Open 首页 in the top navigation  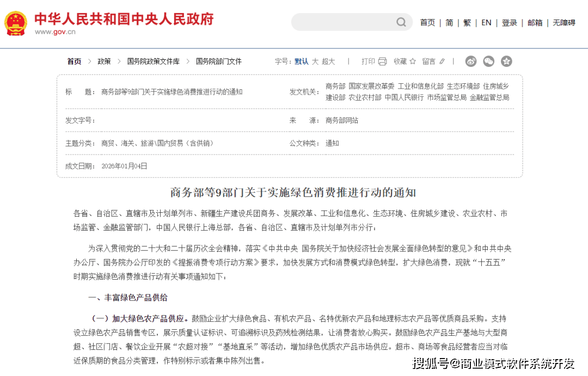tap(427, 22)
